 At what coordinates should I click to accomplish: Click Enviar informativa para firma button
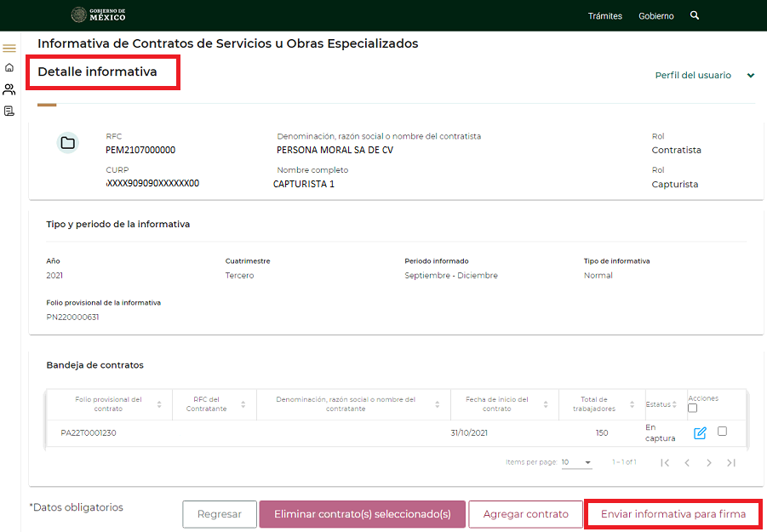point(673,514)
